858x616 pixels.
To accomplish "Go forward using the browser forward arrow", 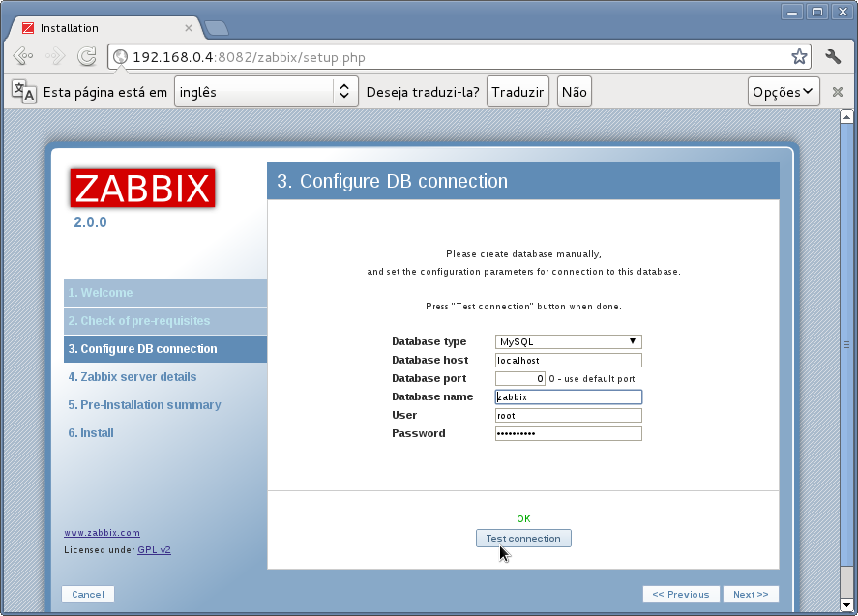I will click(55, 56).
